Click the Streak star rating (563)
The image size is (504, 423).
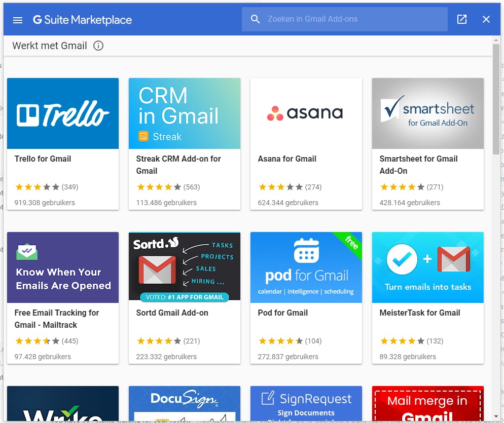pos(168,187)
